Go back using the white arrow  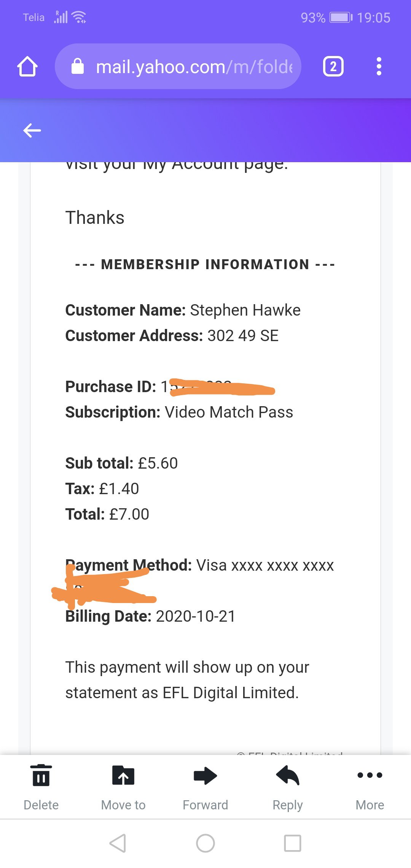(x=32, y=130)
